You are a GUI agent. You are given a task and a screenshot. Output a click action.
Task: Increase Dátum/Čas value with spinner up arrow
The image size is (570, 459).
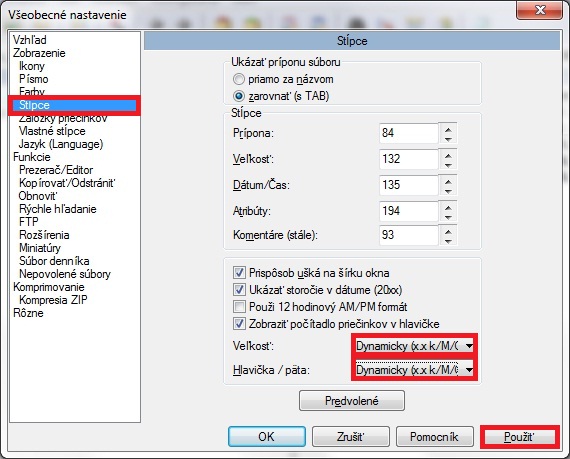click(448, 181)
